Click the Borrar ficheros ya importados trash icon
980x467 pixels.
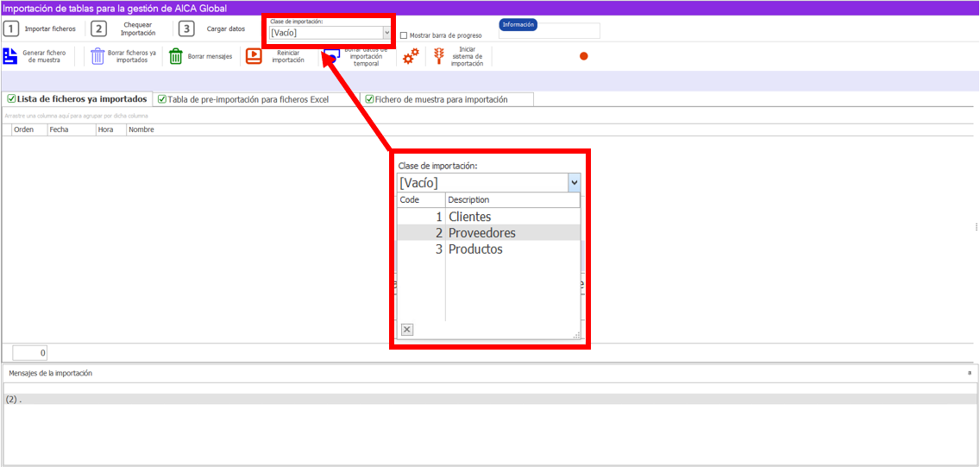click(97, 56)
